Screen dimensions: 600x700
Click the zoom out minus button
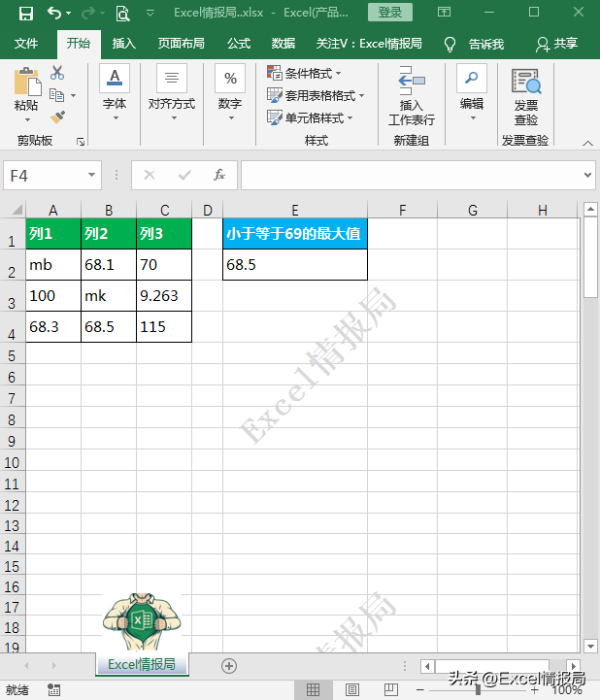pos(419,690)
